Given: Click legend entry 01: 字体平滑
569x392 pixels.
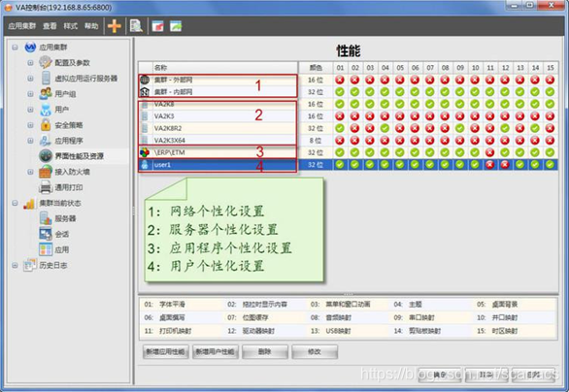Looking at the screenshot, I should 165,305.
